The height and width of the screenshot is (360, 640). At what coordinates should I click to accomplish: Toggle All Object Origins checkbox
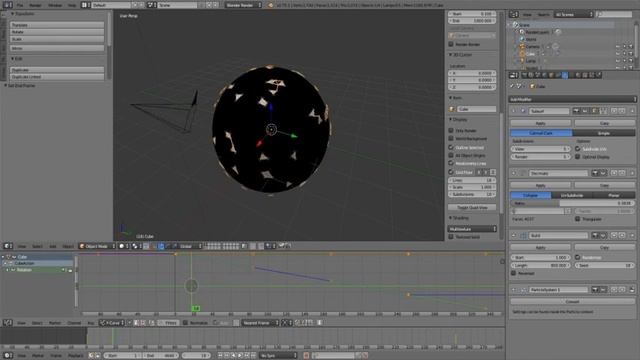coord(451,156)
